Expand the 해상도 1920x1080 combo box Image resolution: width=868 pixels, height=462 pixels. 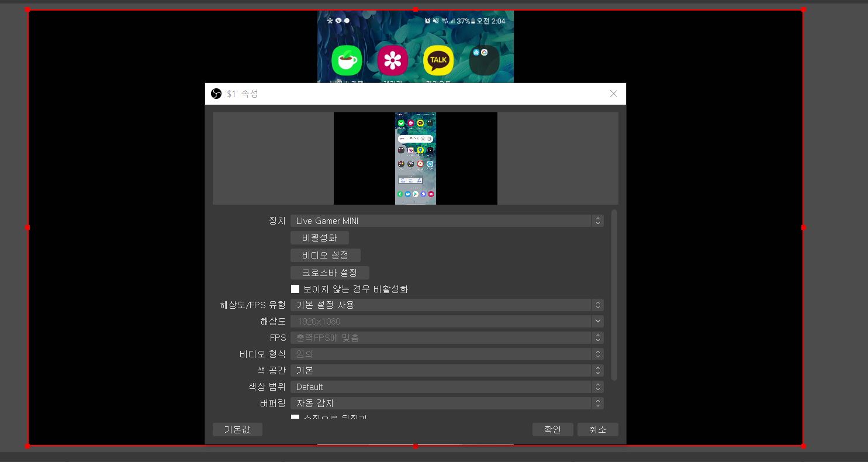point(447,321)
